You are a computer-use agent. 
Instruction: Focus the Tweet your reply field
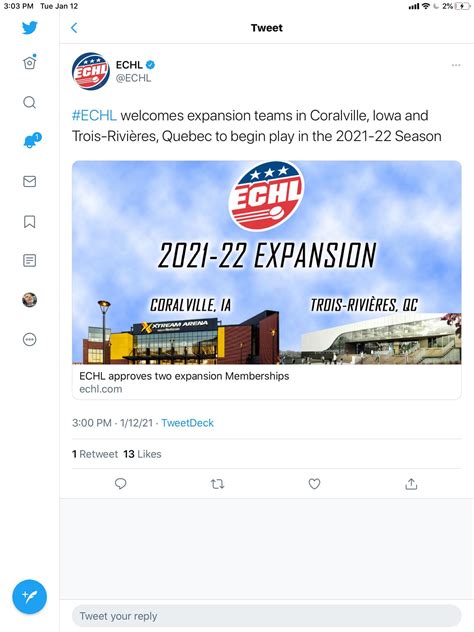266,616
